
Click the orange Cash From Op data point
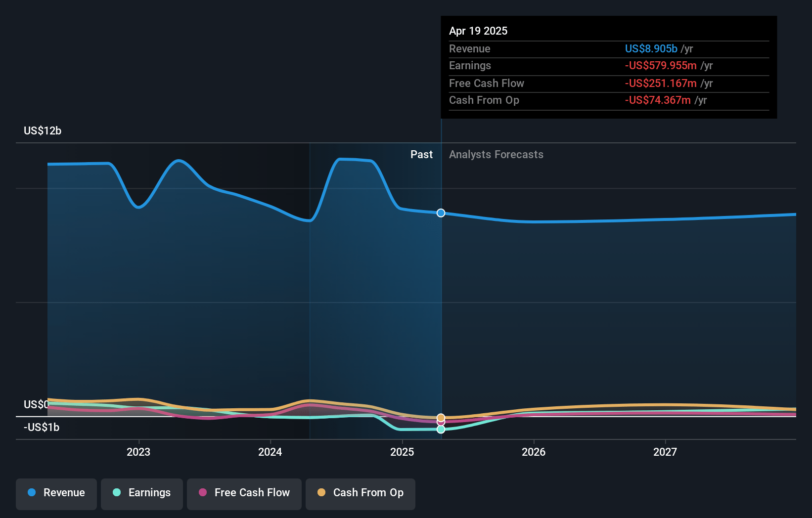(441, 418)
